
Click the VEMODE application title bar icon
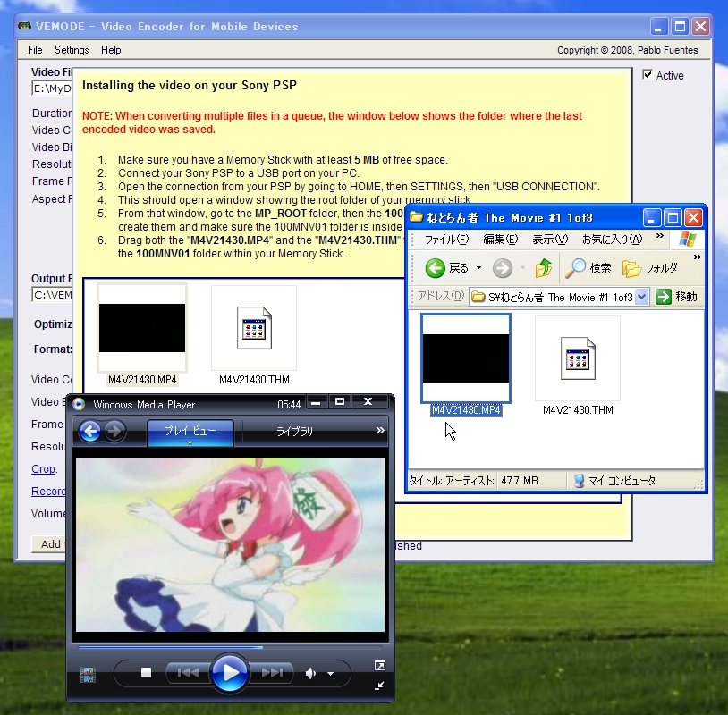pyautogui.click(x=25, y=26)
